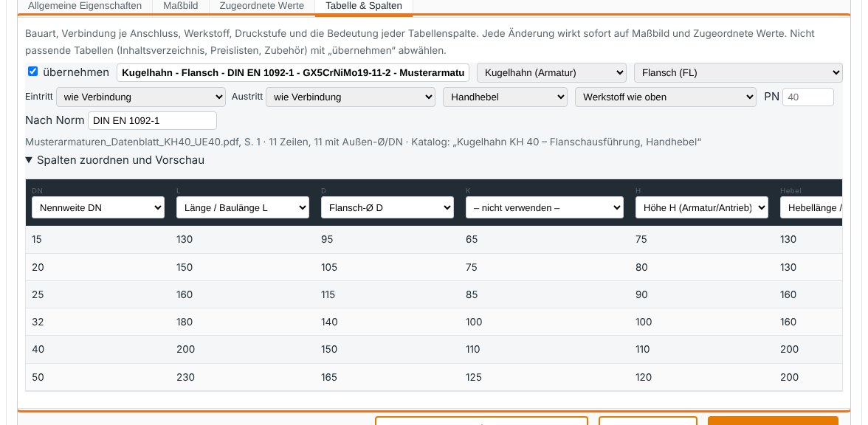This screenshot has width=868, height=425.
Task: Open the Werkstoff wie oben dropdown
Action: click(666, 97)
